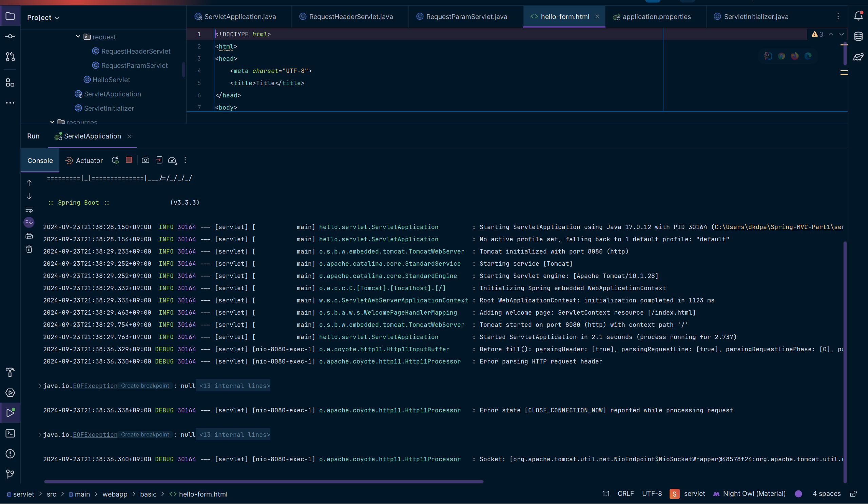Screen dimensions: 868x504
Task: Click the console scroll up arrow
Action: click(x=29, y=183)
